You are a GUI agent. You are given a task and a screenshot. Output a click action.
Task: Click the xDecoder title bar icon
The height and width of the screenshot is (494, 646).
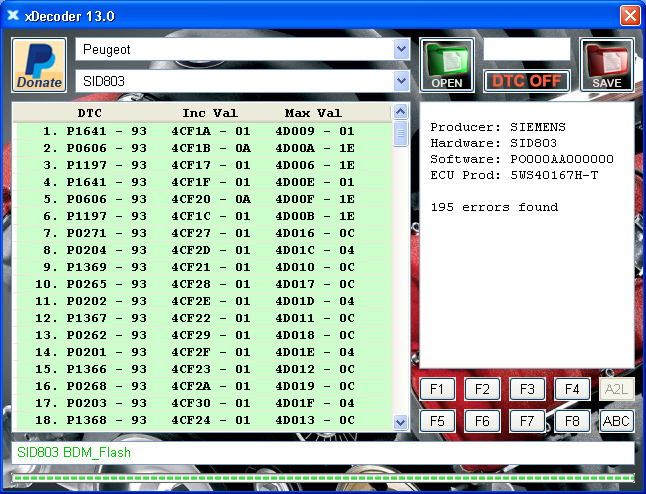[13, 15]
